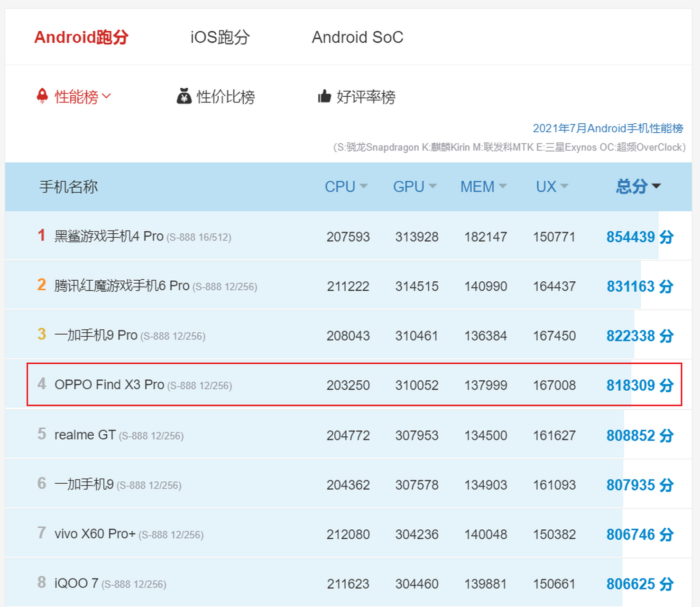
Task: Open the CPU column sort dropdown
Action: 364,187
